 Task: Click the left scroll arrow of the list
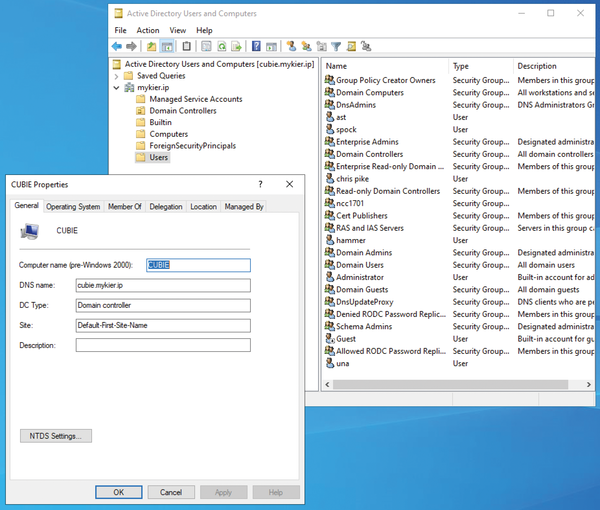(x=327, y=384)
